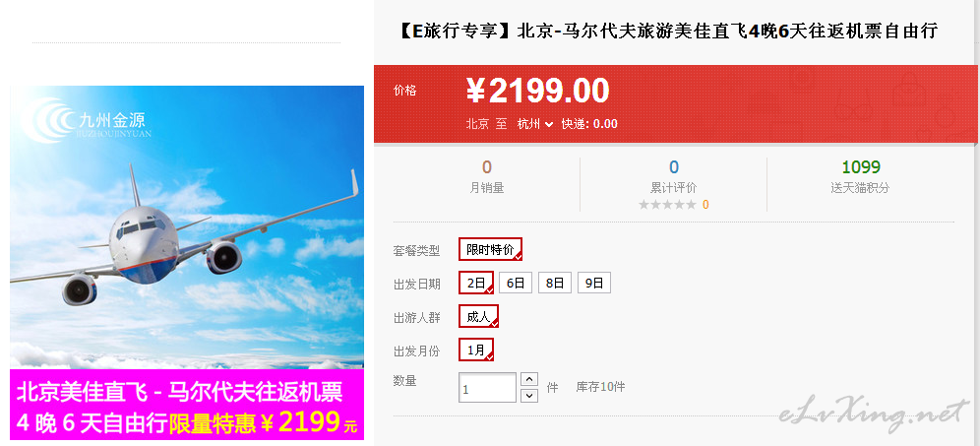
Task: Decrease quantity with the down arrow stepper
Action: (529, 396)
